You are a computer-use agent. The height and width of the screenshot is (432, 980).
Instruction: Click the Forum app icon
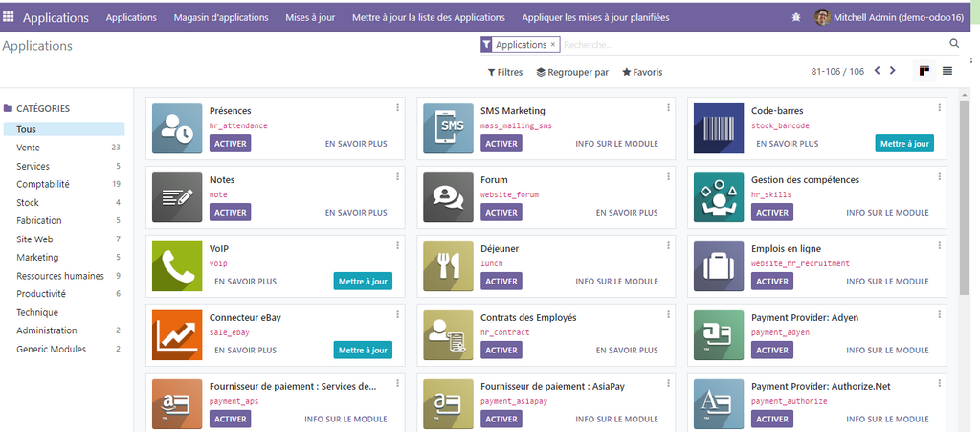(448, 197)
